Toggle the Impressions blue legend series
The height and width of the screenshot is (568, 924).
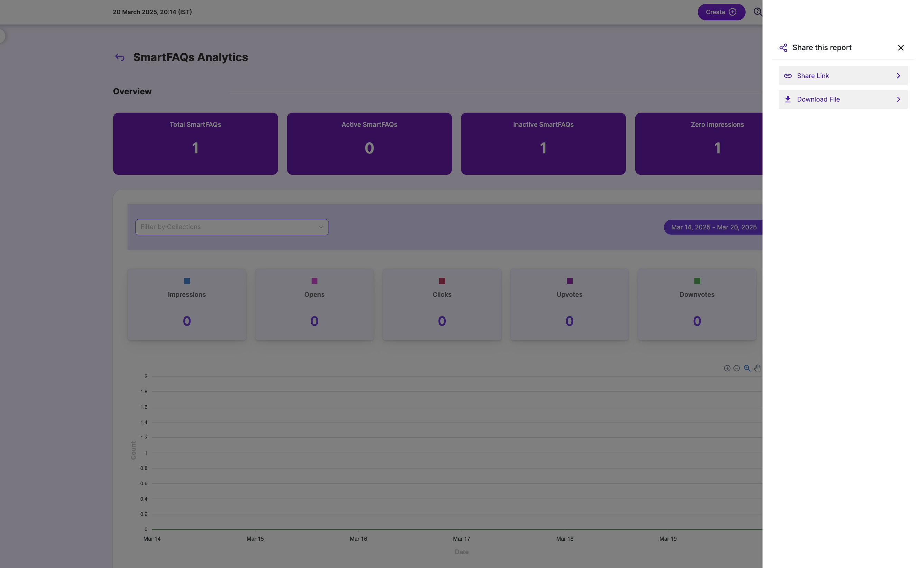pos(186,281)
